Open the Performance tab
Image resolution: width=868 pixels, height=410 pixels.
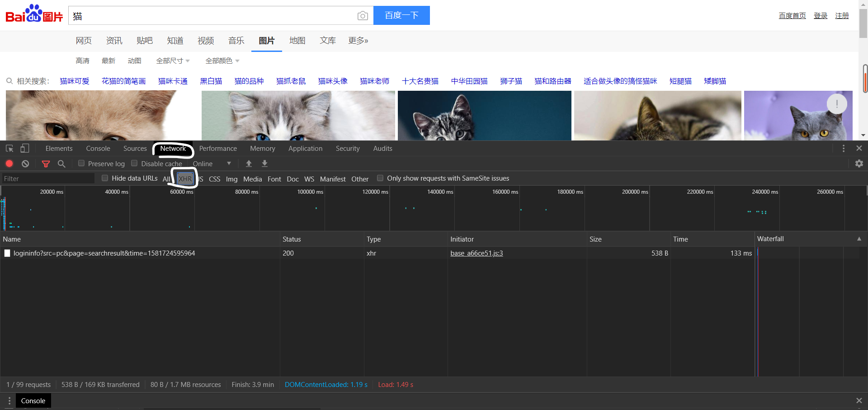218,148
